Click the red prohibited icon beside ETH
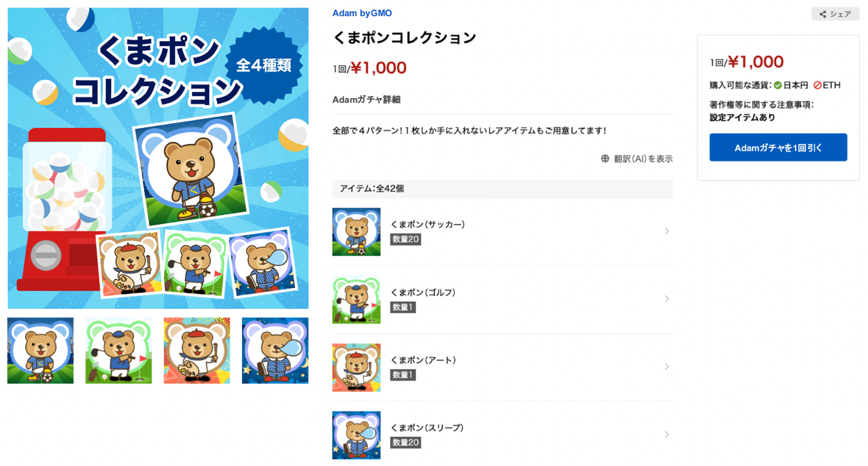Image resolution: width=868 pixels, height=466 pixels. tap(817, 86)
